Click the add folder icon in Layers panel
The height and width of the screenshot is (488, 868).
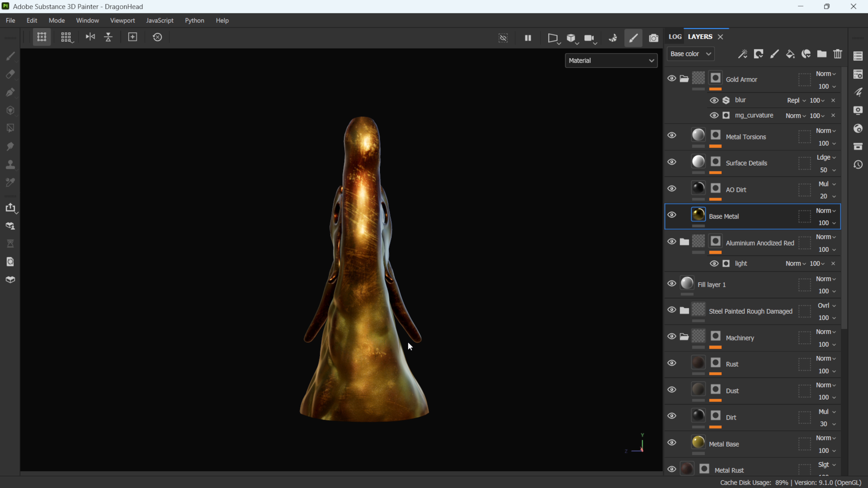tap(822, 54)
